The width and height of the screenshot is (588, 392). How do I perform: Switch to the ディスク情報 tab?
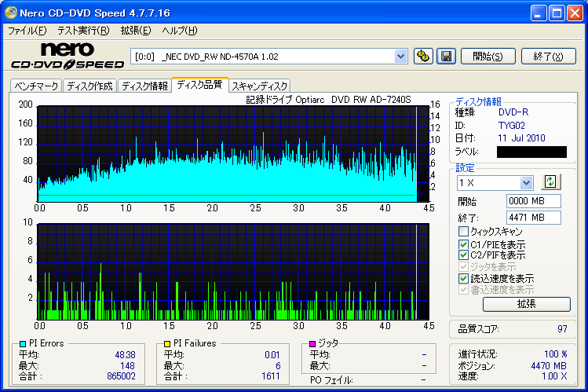144,86
